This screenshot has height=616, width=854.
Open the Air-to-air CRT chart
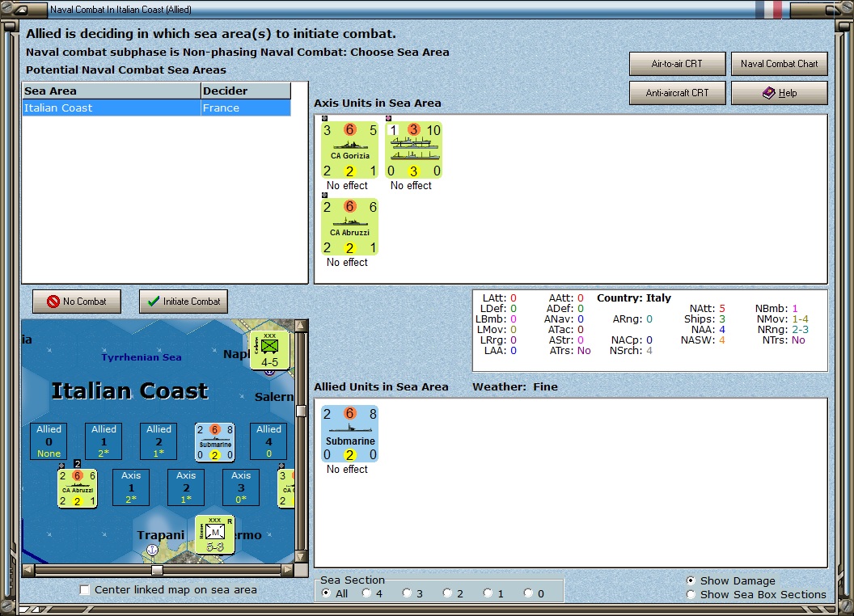[677, 64]
